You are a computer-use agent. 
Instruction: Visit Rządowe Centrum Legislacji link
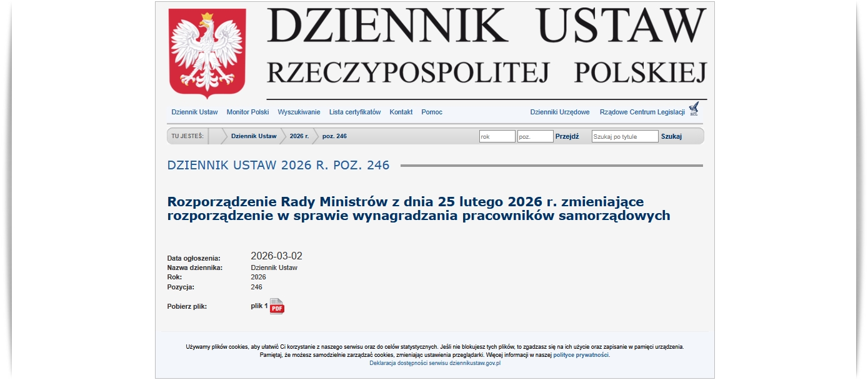[642, 112]
